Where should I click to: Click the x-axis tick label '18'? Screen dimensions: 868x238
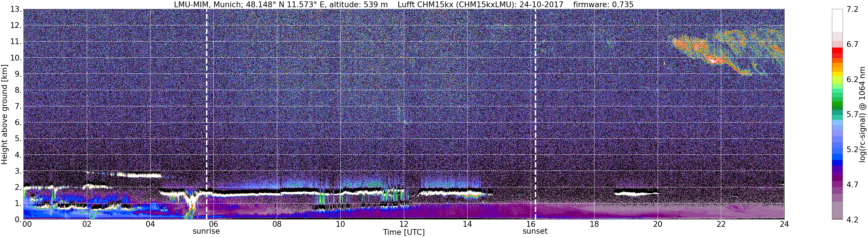pyautogui.click(x=594, y=224)
